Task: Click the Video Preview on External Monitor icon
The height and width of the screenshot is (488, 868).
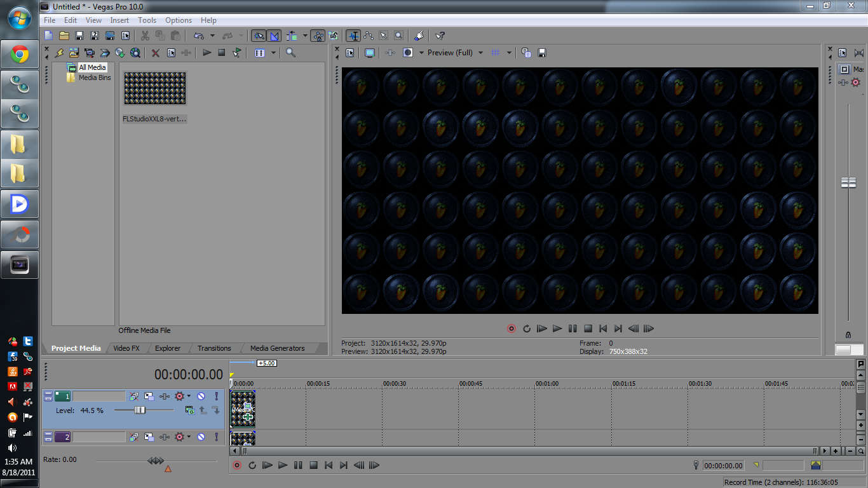Action: [370, 53]
